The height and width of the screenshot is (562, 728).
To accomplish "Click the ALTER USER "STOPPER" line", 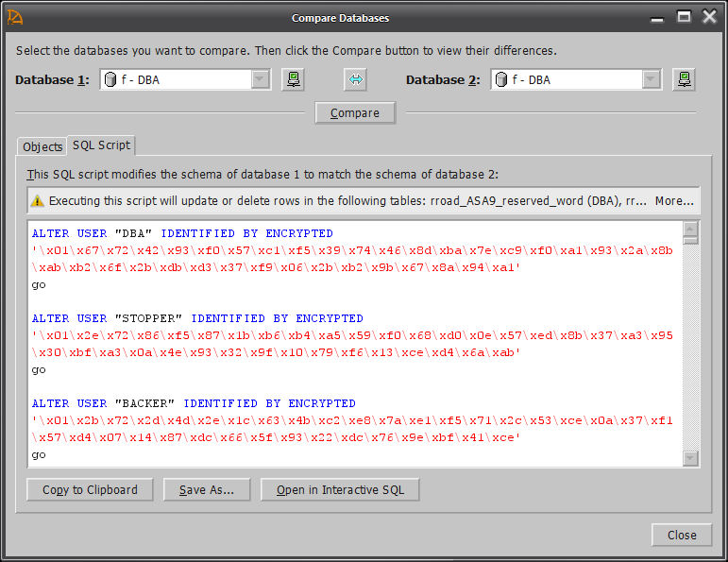I will coord(197,318).
